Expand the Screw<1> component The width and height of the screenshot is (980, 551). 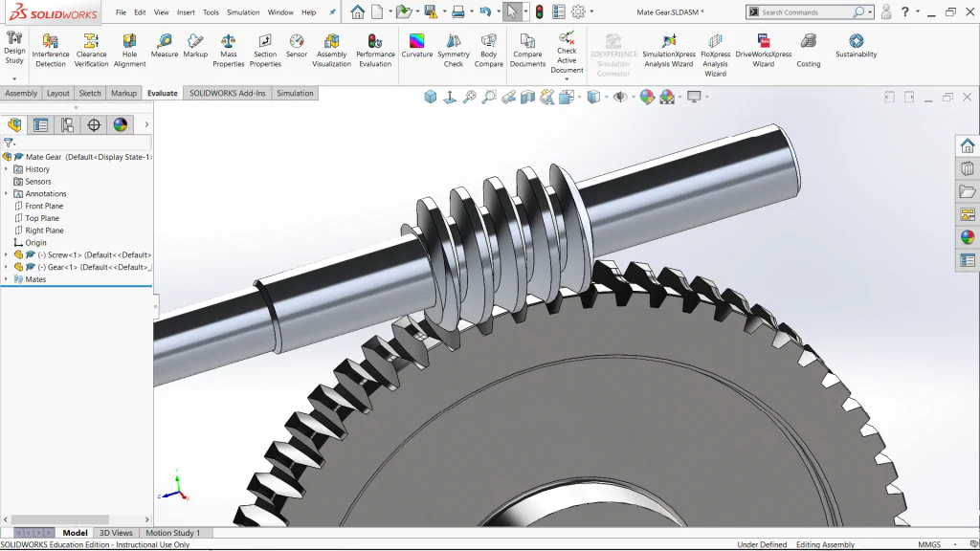[7, 254]
